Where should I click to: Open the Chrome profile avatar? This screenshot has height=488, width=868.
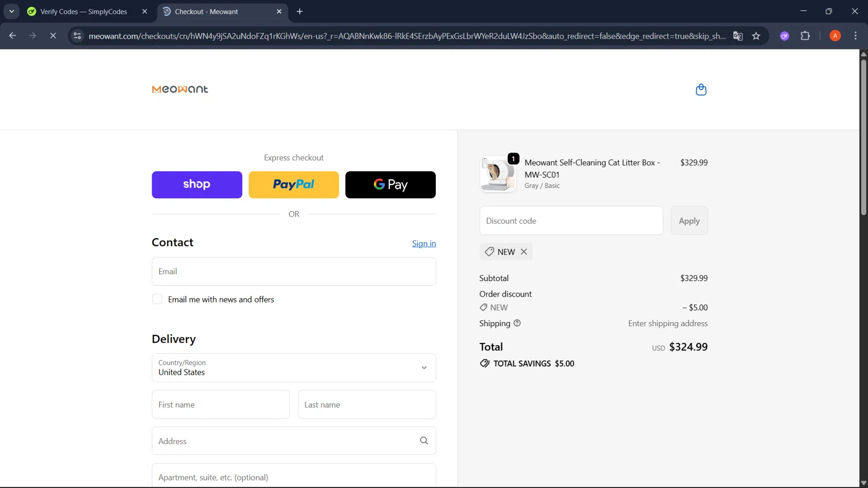(835, 36)
